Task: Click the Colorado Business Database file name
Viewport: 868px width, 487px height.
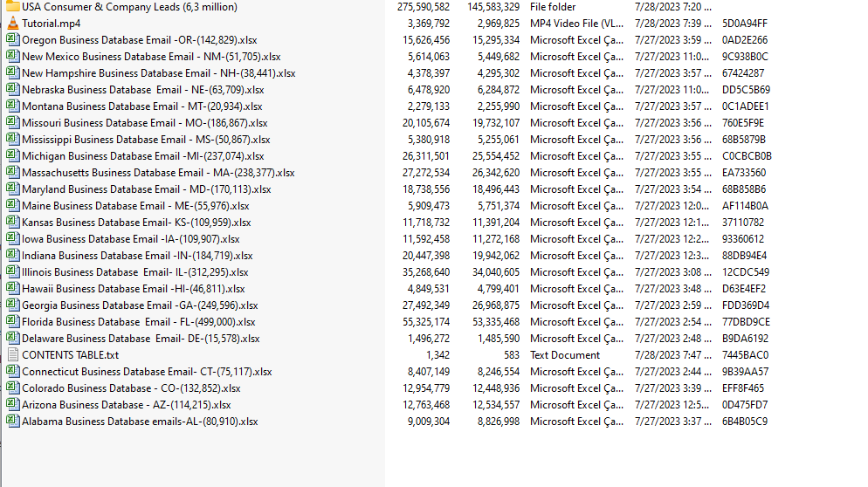Action: 131,388
